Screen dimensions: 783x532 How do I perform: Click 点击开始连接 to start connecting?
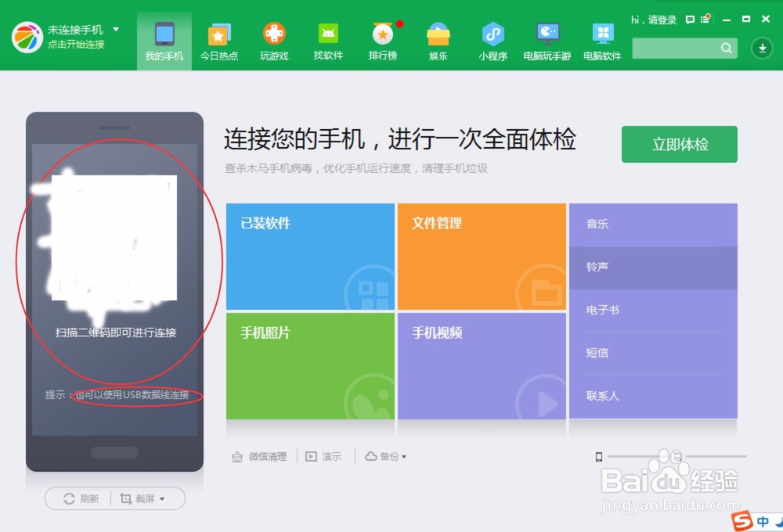[x=76, y=45]
